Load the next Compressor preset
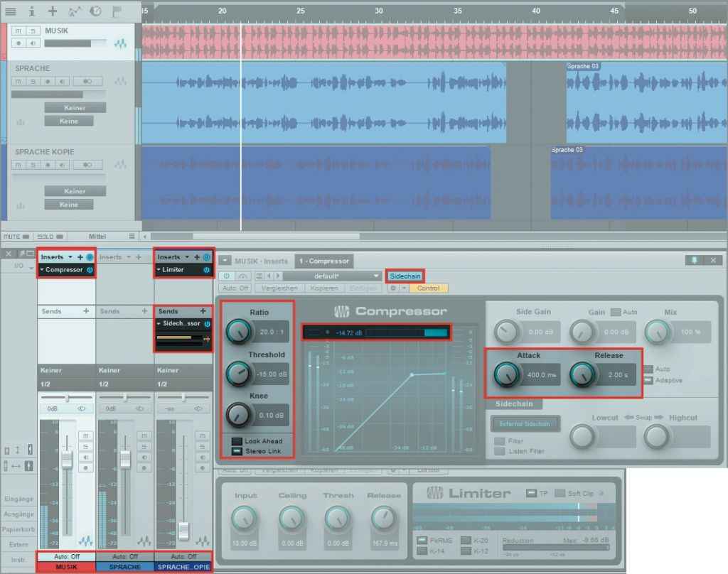 278,276
